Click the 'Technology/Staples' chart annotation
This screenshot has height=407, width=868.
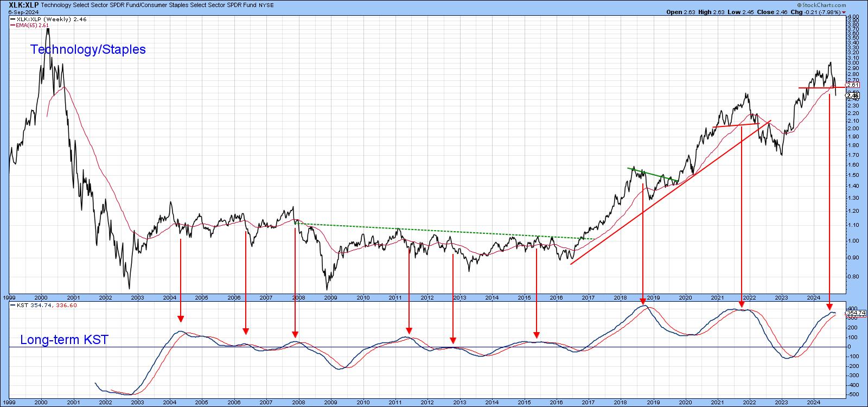pyautogui.click(x=88, y=49)
